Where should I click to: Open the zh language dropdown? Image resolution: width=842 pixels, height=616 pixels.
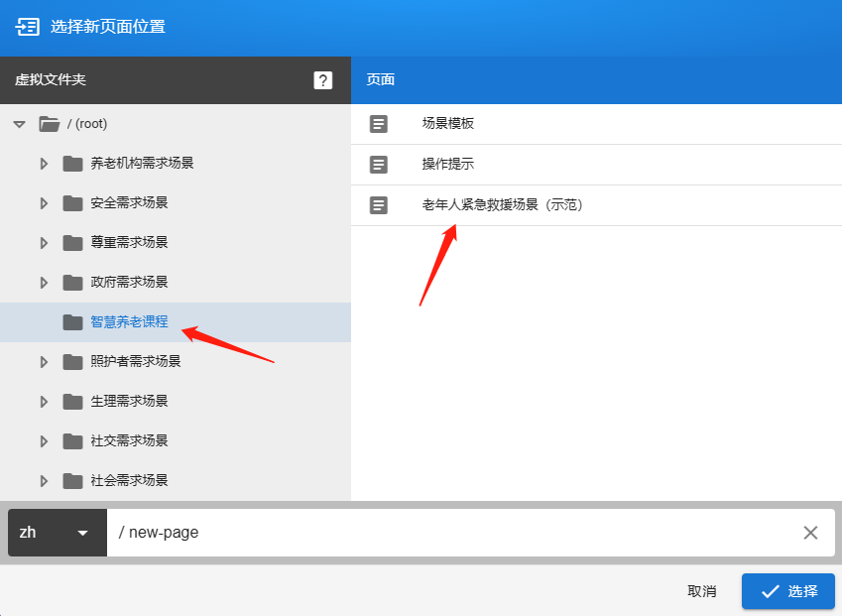point(57,533)
